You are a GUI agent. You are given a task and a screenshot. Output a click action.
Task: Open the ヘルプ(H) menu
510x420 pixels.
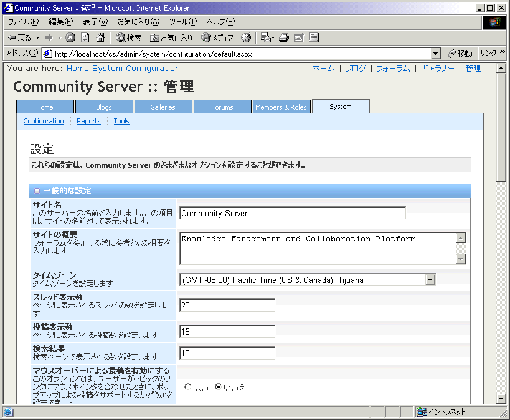[x=221, y=22]
